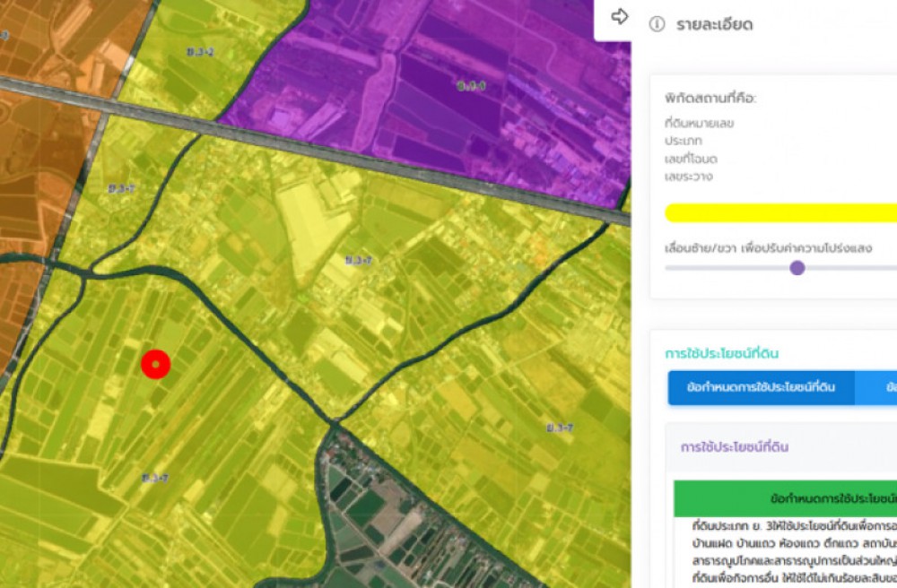Click the purple การใช้ประโยชน์ที่ดิน card heading
The image size is (897, 588).
coord(735,447)
